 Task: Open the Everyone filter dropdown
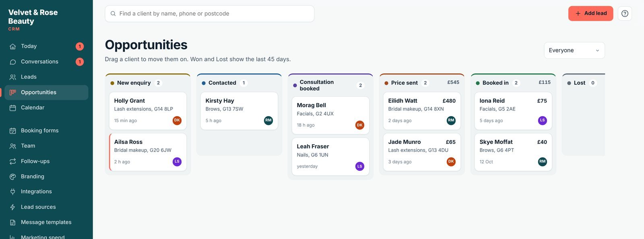(574, 50)
